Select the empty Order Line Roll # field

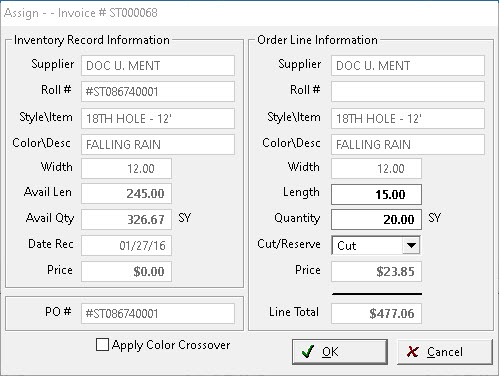(x=408, y=91)
